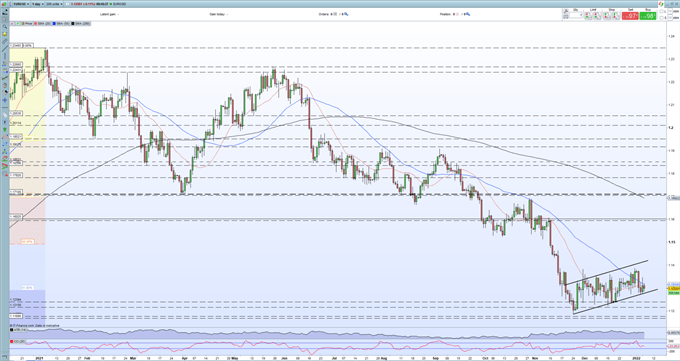Viewport: 680px width, 361px height.
Task: Open the 1 day timeframe dropdown
Action: pyautogui.click(x=38, y=4)
